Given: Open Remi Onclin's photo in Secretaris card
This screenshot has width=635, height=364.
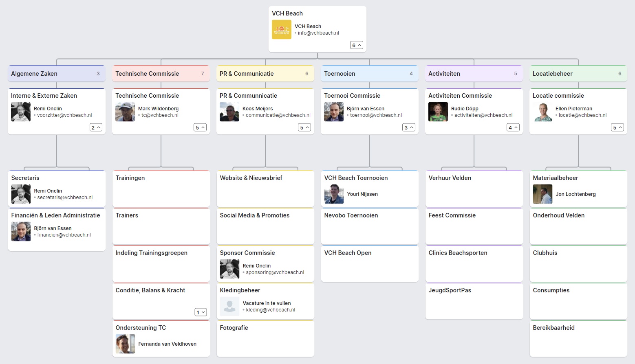Looking at the screenshot, I should (21, 194).
